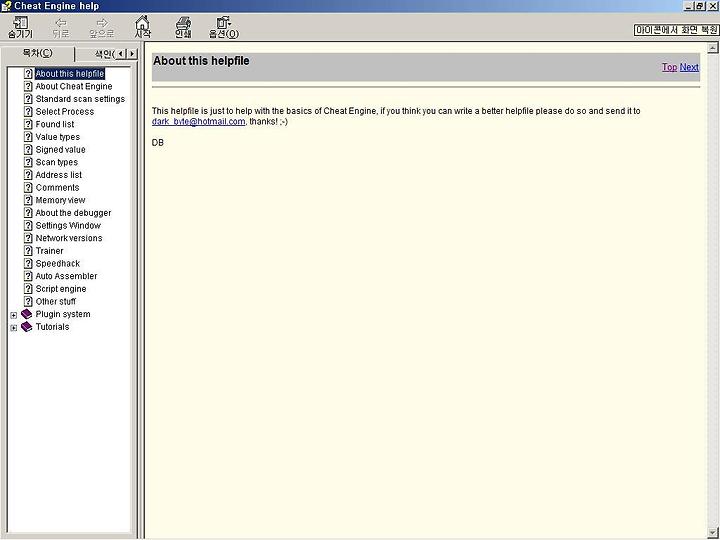Image resolution: width=720 pixels, height=540 pixels.
Task: Open the Found list topic
Action: [55, 124]
